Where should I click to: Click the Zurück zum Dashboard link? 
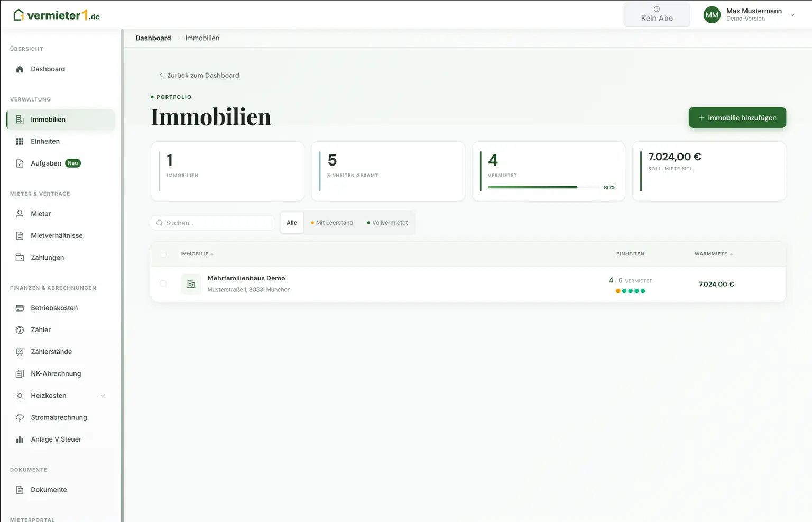199,75
